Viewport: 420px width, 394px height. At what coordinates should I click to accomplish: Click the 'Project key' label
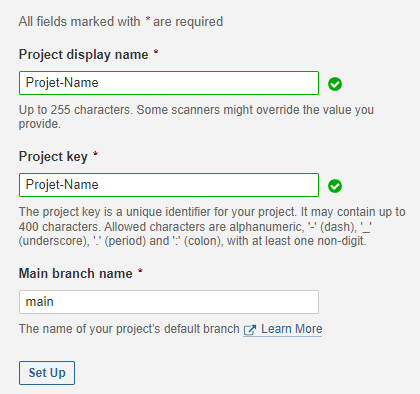point(53,157)
